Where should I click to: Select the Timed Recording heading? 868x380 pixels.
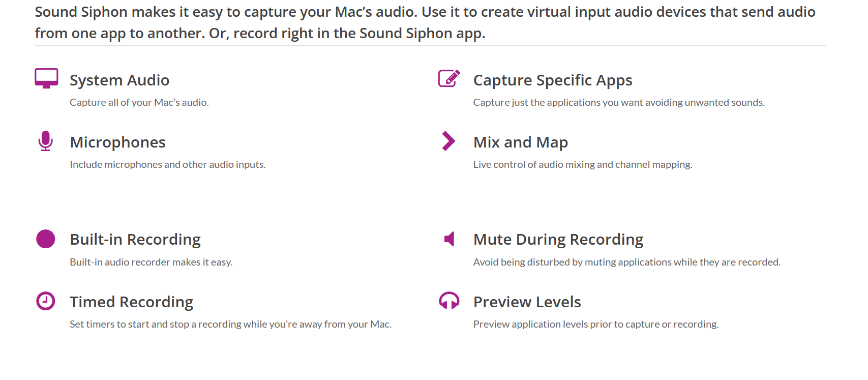click(x=132, y=302)
